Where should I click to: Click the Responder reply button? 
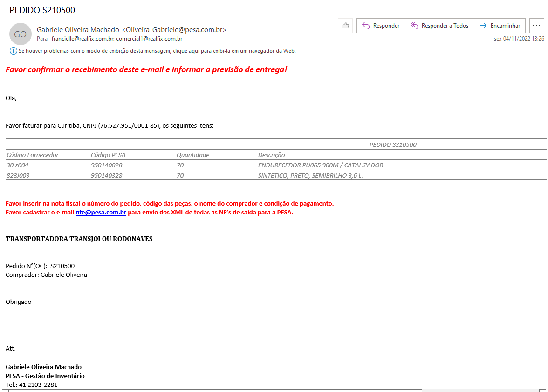(381, 26)
